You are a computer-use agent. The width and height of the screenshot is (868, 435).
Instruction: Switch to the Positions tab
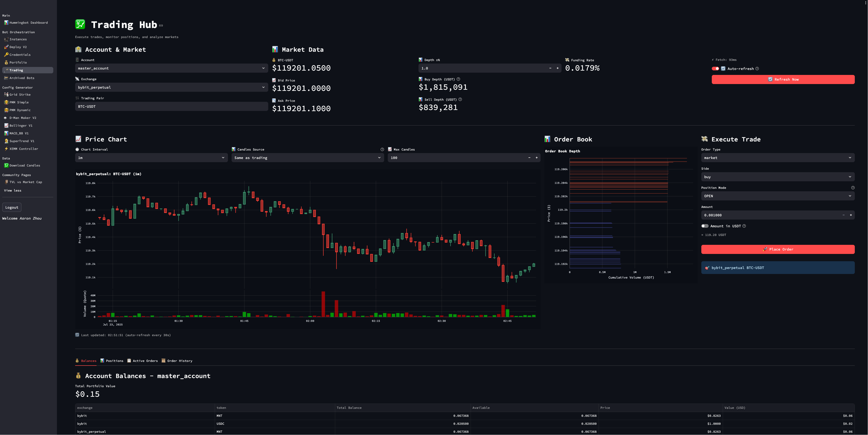[112, 361]
